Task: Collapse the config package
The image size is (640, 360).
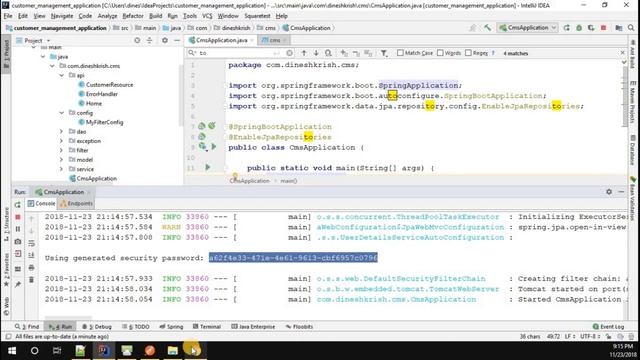Action: (x=62, y=113)
